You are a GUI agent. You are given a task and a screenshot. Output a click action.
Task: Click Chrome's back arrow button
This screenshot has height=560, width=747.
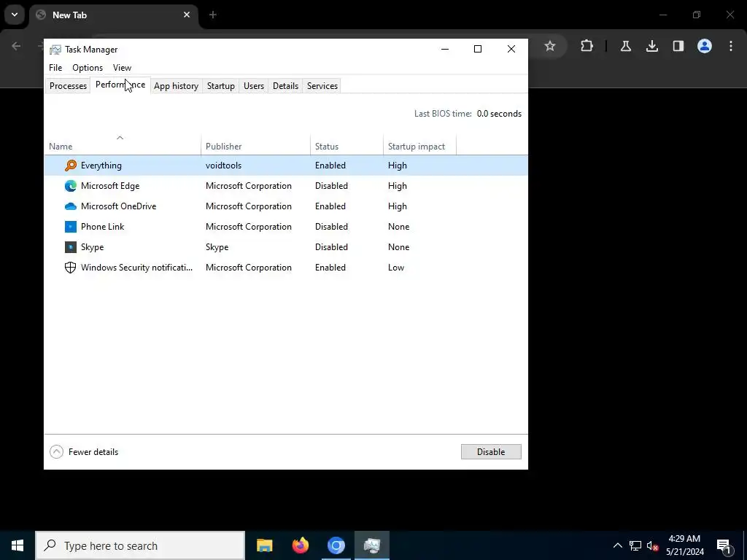coord(16,46)
